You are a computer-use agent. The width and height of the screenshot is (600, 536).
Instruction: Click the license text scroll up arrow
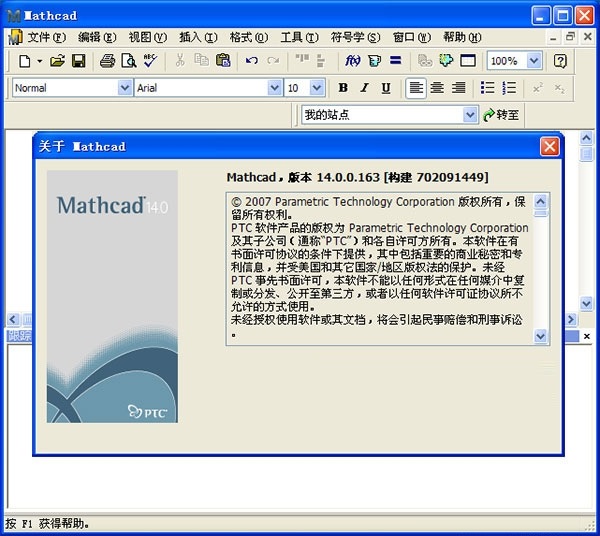540,201
